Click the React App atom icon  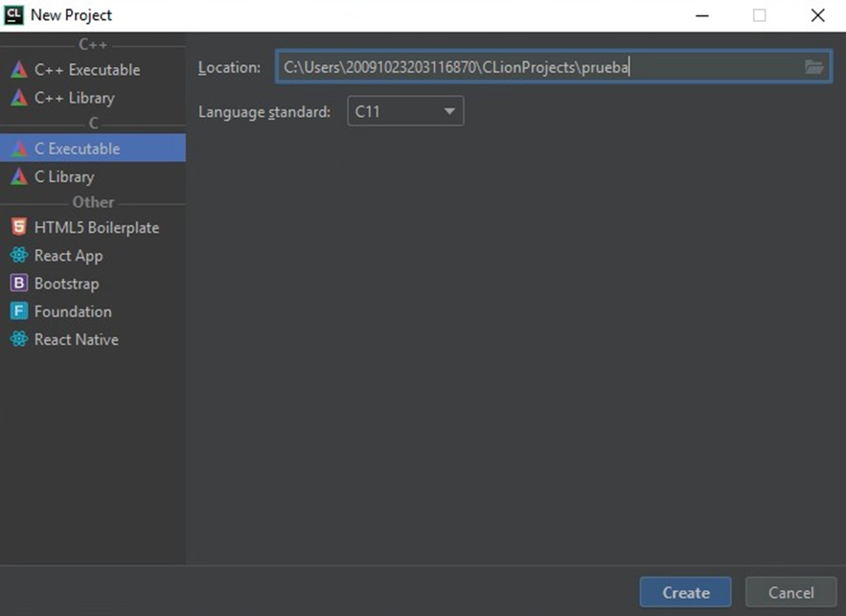click(x=19, y=255)
